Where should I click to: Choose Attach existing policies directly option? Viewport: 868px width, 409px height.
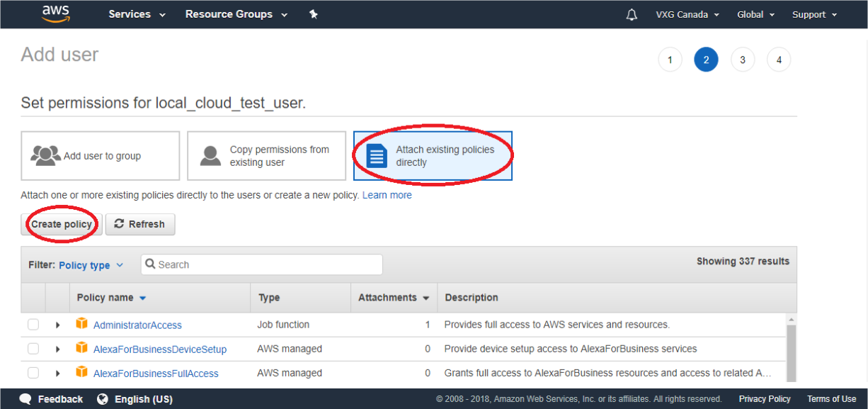point(433,156)
